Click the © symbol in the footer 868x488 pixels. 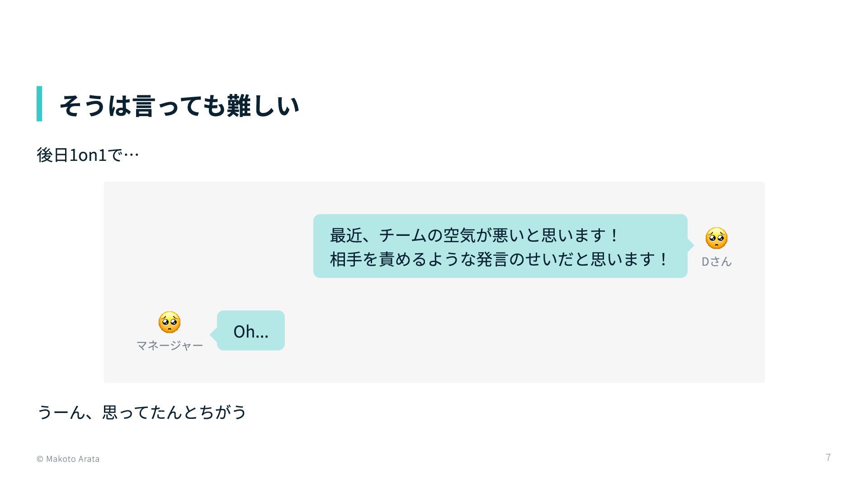coord(40,459)
